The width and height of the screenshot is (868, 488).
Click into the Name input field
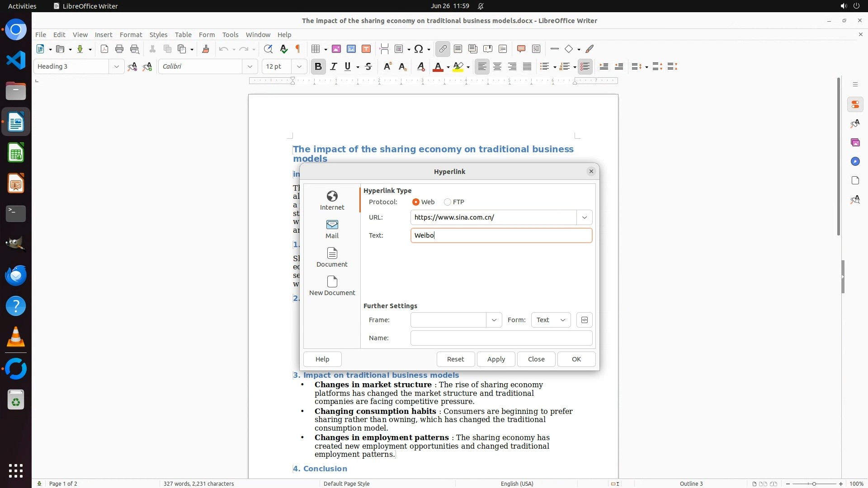tap(501, 338)
